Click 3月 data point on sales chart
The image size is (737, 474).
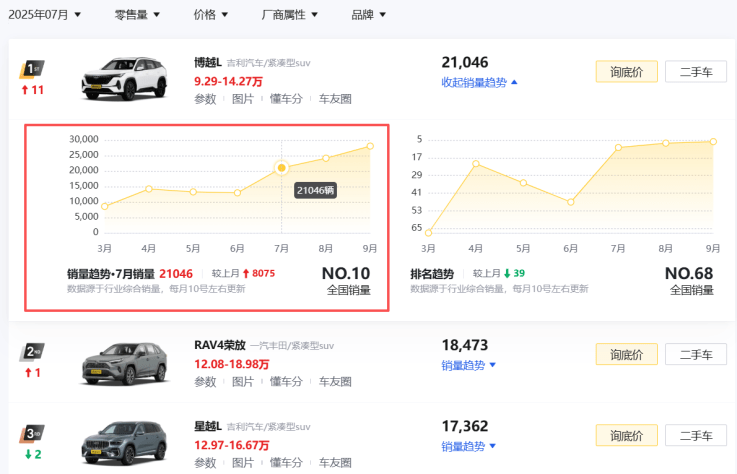click(x=104, y=206)
